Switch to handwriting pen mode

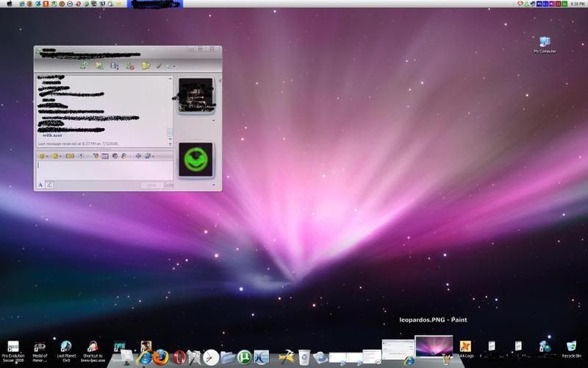pos(49,185)
